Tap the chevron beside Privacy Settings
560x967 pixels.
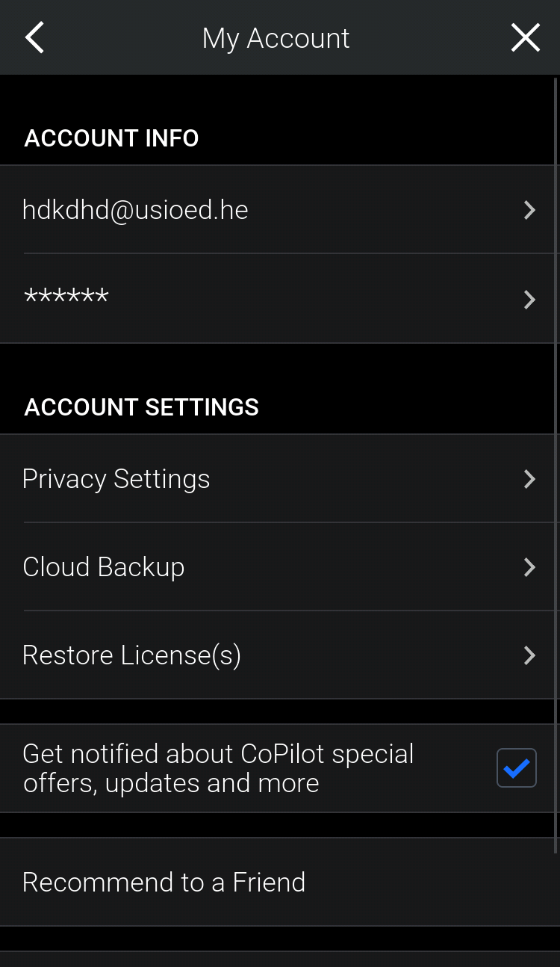(x=529, y=479)
